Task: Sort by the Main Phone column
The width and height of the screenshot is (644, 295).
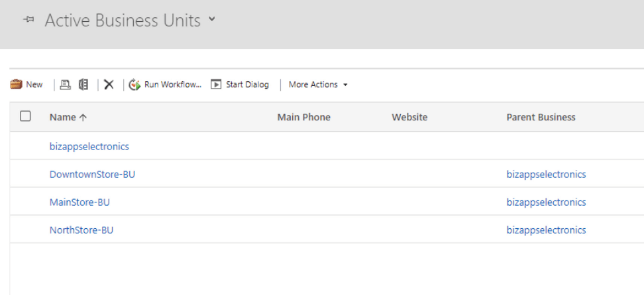Action: 303,117
